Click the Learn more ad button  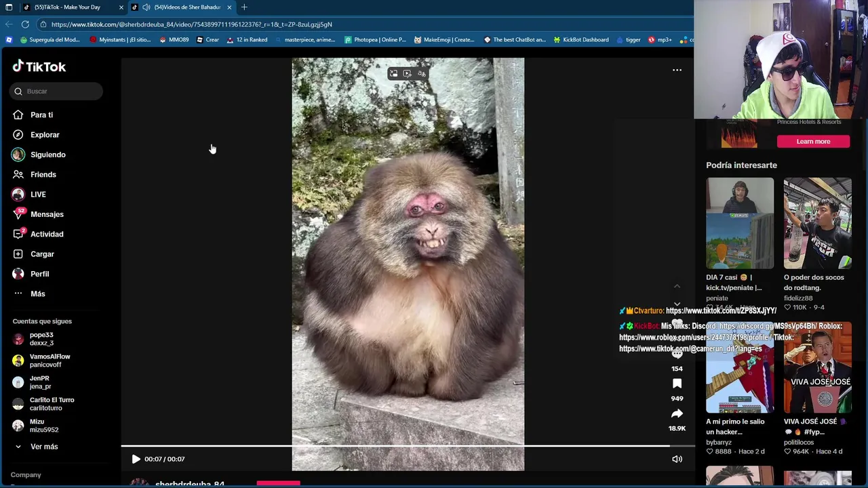pyautogui.click(x=813, y=141)
